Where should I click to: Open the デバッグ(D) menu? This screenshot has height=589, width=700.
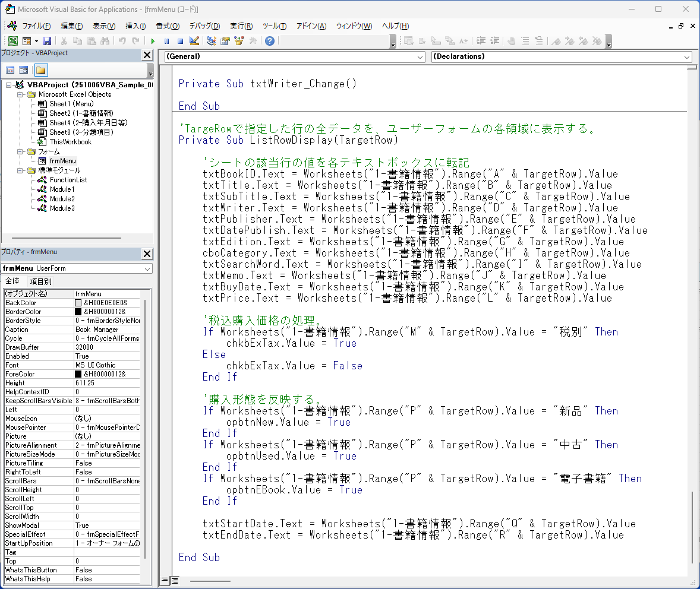click(x=204, y=26)
